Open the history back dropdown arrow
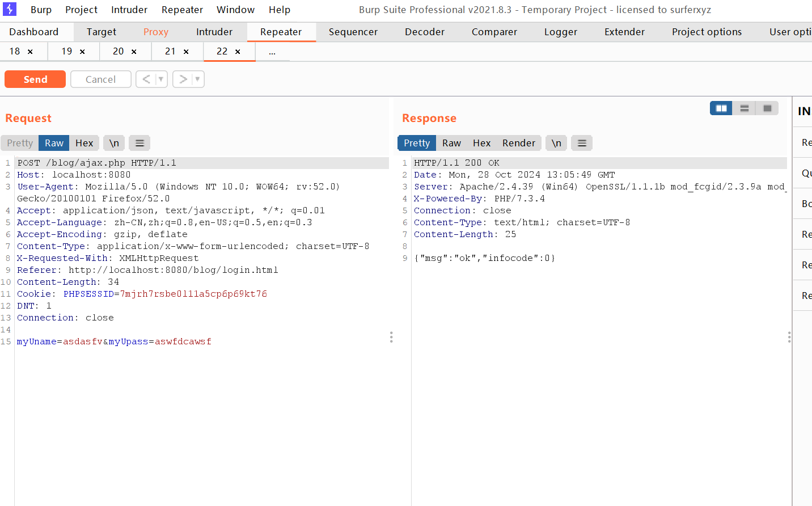Image resolution: width=812 pixels, height=506 pixels. [161, 79]
